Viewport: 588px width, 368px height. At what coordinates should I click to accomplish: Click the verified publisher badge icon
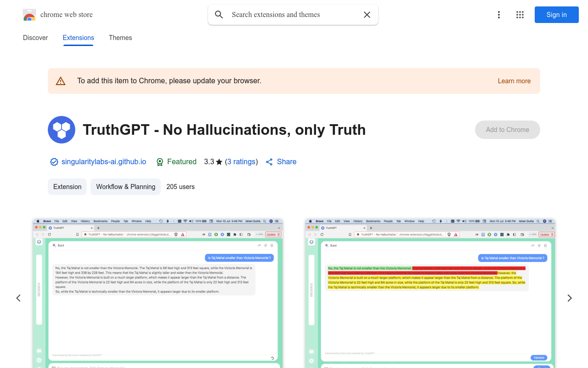click(x=54, y=162)
